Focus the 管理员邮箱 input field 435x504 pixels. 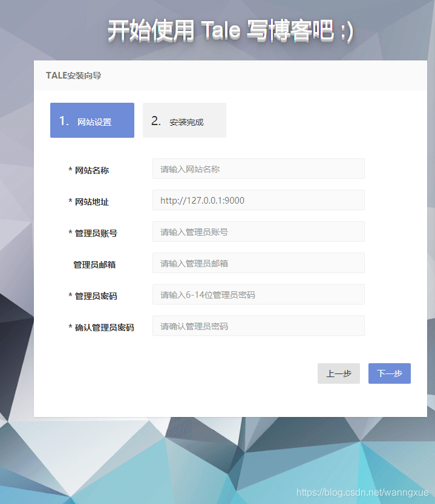pos(258,263)
